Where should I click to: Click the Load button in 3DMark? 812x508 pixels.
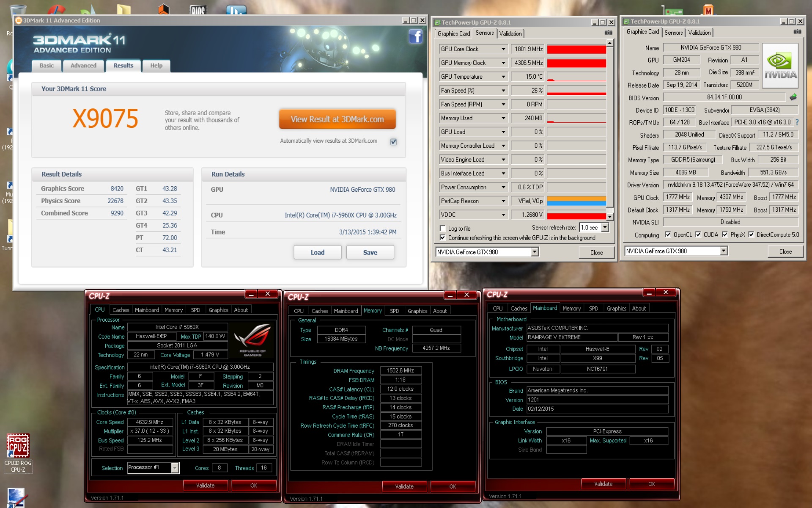tap(318, 252)
